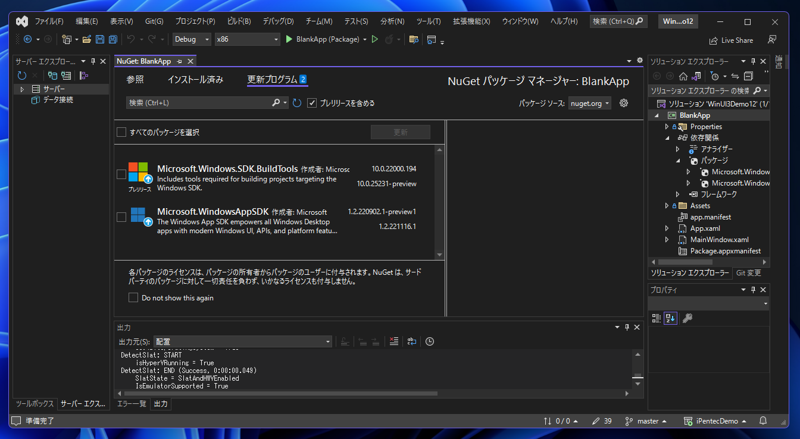This screenshot has height=439, width=800.
Task: Check the select all packages checkbox
Action: click(121, 132)
